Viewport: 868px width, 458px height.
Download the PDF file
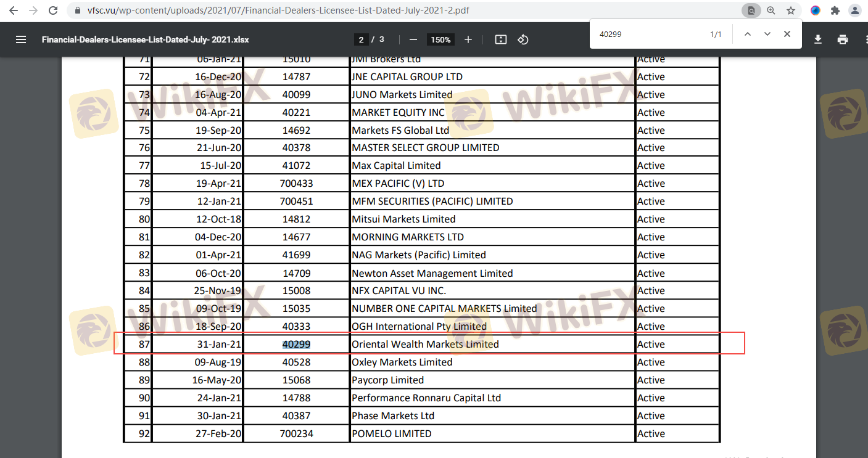[818, 39]
